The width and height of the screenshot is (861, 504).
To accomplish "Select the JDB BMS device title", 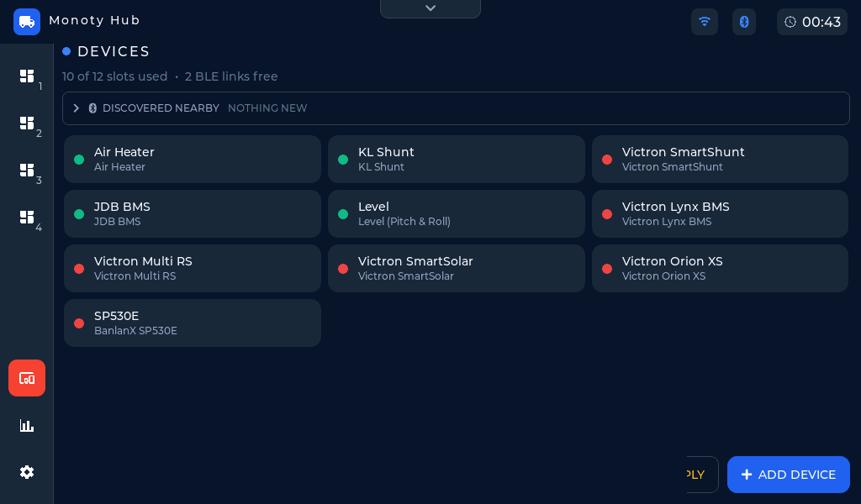I will pos(122,207).
